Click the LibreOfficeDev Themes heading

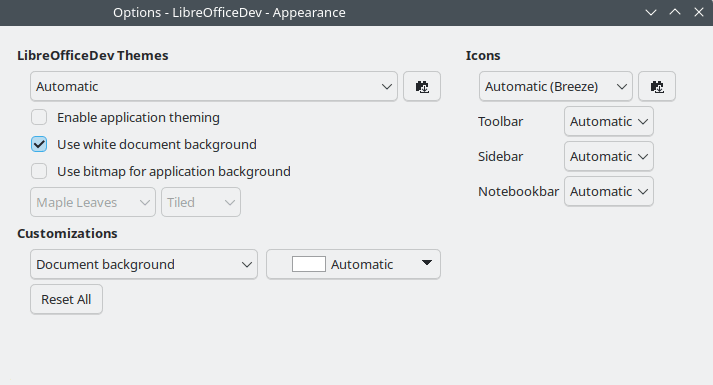point(93,55)
